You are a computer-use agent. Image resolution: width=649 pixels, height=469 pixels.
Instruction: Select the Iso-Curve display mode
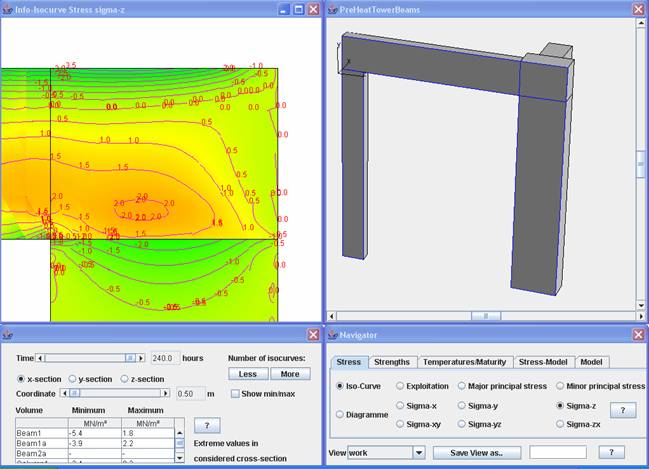point(340,386)
